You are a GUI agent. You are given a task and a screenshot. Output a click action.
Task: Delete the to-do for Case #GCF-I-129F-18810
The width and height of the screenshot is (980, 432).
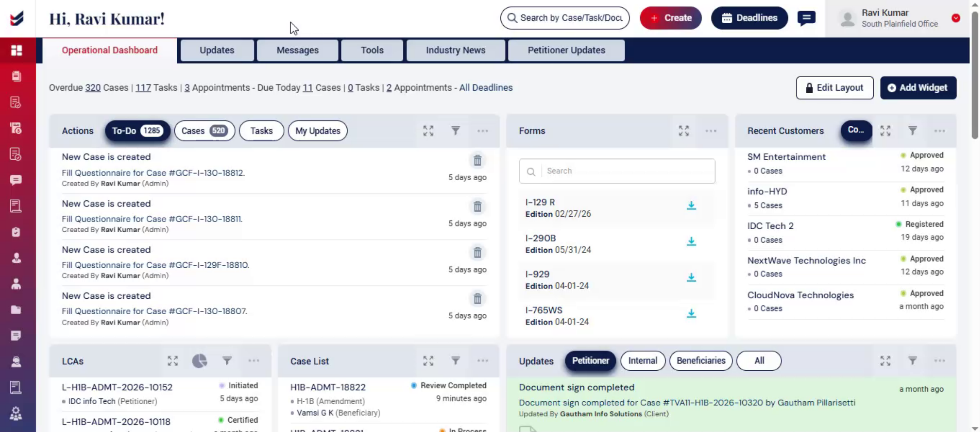pos(478,253)
